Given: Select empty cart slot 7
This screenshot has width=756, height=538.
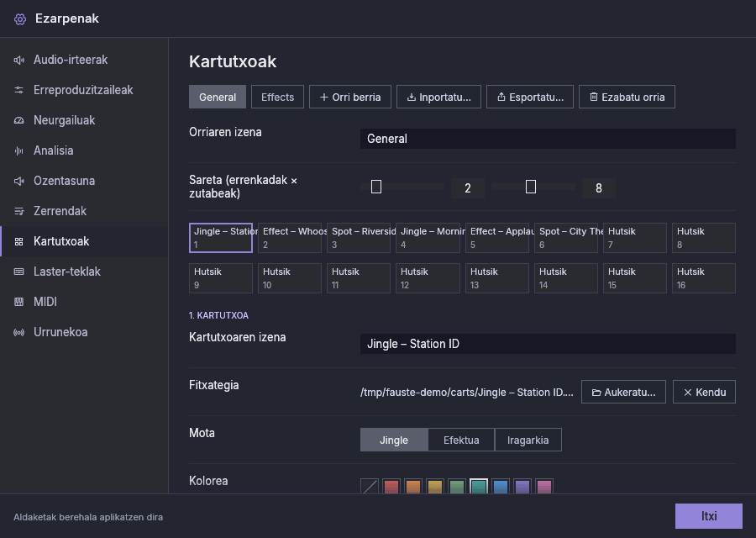Looking at the screenshot, I should click(x=635, y=238).
